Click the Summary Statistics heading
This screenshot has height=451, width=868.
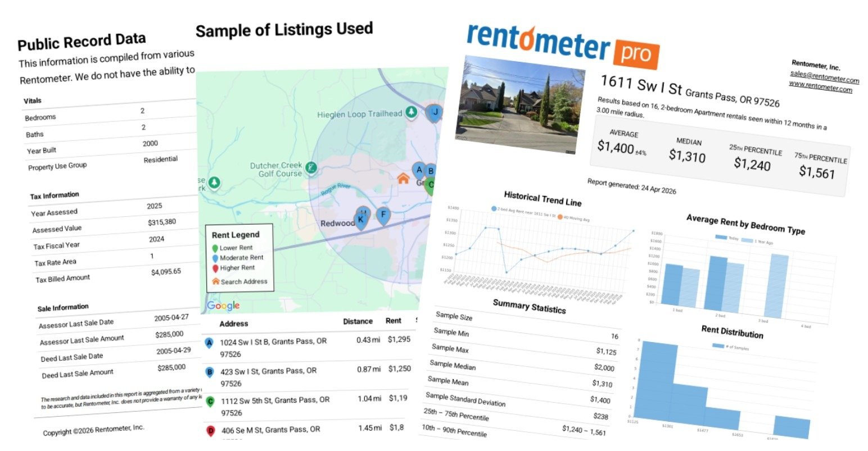[x=529, y=307]
